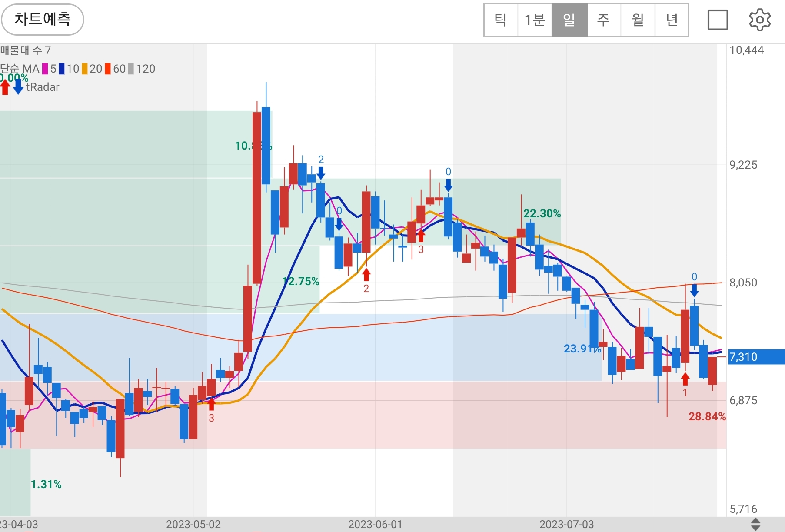Image resolution: width=785 pixels, height=532 pixels.
Task: Click the current price tag 7,310
Action: point(756,357)
